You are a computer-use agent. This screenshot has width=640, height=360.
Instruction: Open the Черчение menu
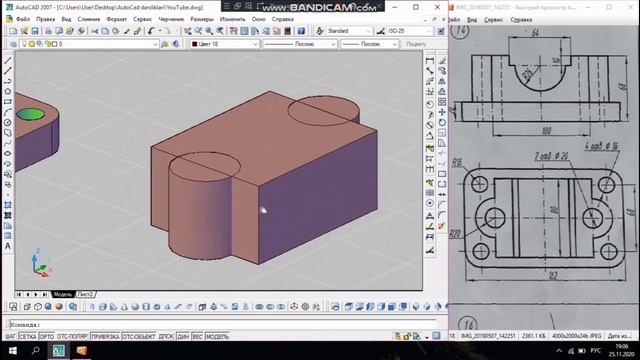click(x=171, y=19)
